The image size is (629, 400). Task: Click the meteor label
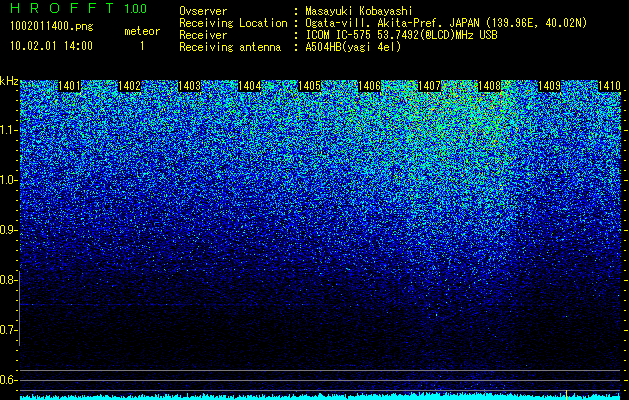142,31
